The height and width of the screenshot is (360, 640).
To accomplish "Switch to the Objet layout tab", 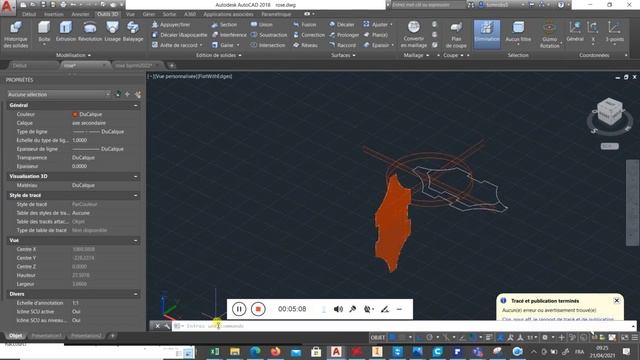I will pyautogui.click(x=16, y=336).
